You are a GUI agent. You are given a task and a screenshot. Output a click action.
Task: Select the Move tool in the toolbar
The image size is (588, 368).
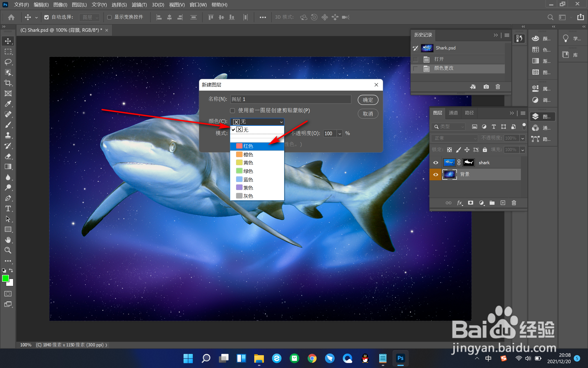click(8, 41)
